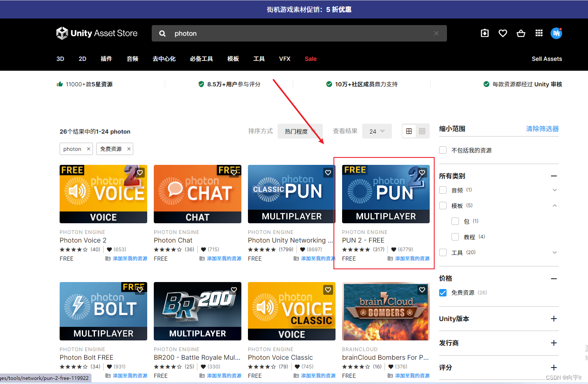This screenshot has width=588, height=384.
Task: Click 清除筛选器 to clear filters
Action: coord(542,129)
